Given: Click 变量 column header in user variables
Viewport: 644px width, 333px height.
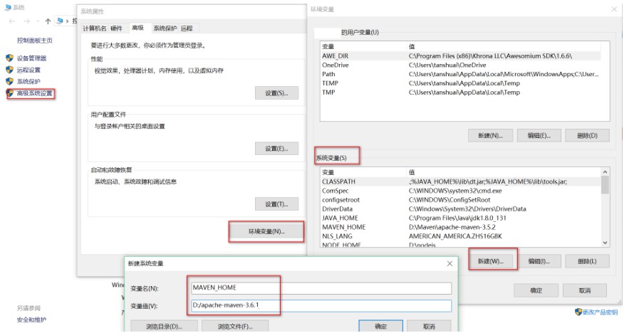Looking at the screenshot, I should 363,46.
